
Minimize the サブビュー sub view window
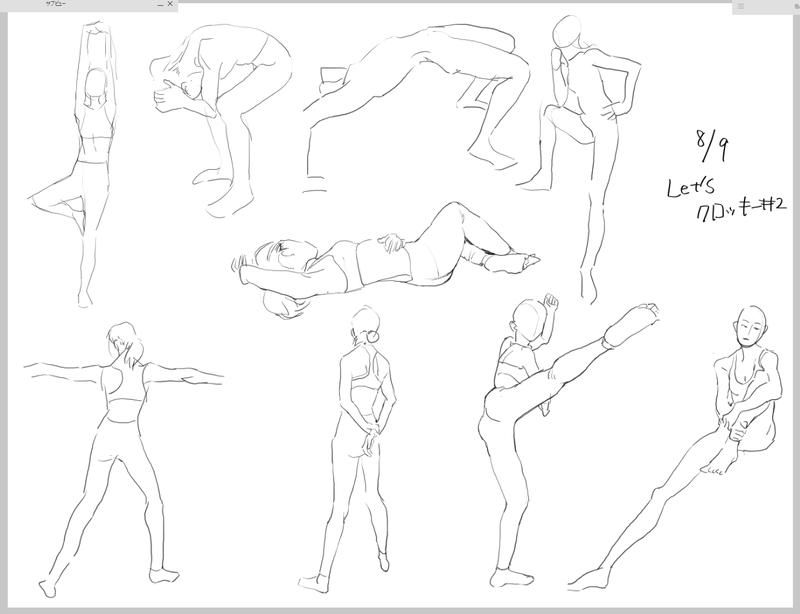point(161,4)
